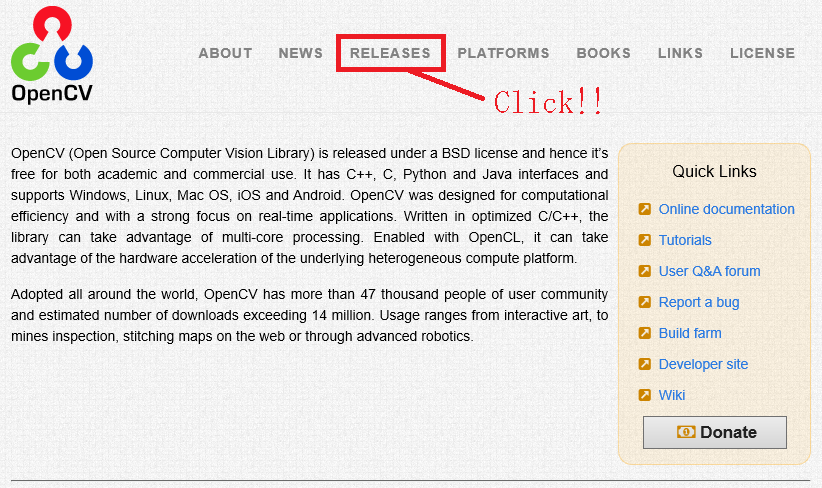This screenshot has height=488, width=822.
Task: Select PLATFORMS in the navigation bar
Action: point(503,53)
